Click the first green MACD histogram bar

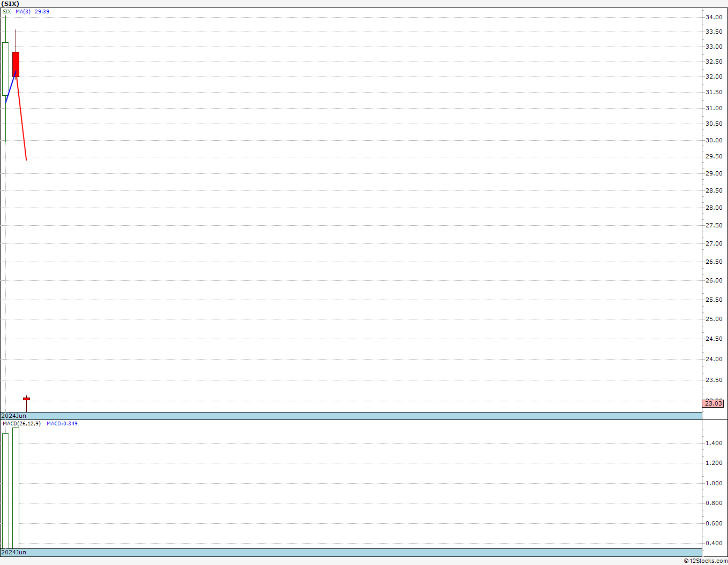tap(5, 491)
